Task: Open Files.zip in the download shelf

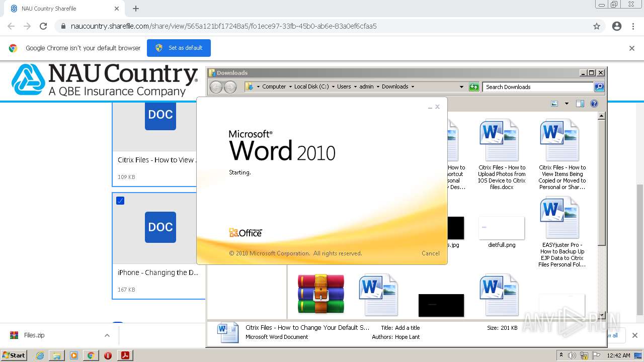Action: point(34,335)
